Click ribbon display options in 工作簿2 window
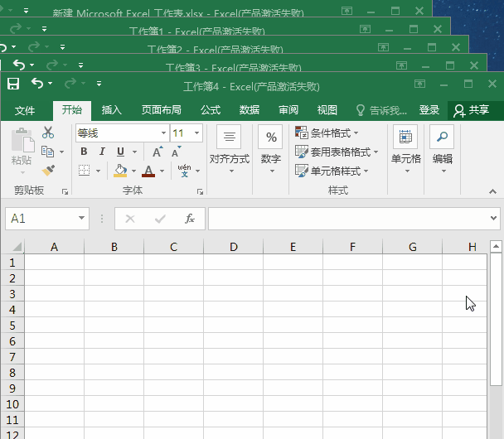 383,47
